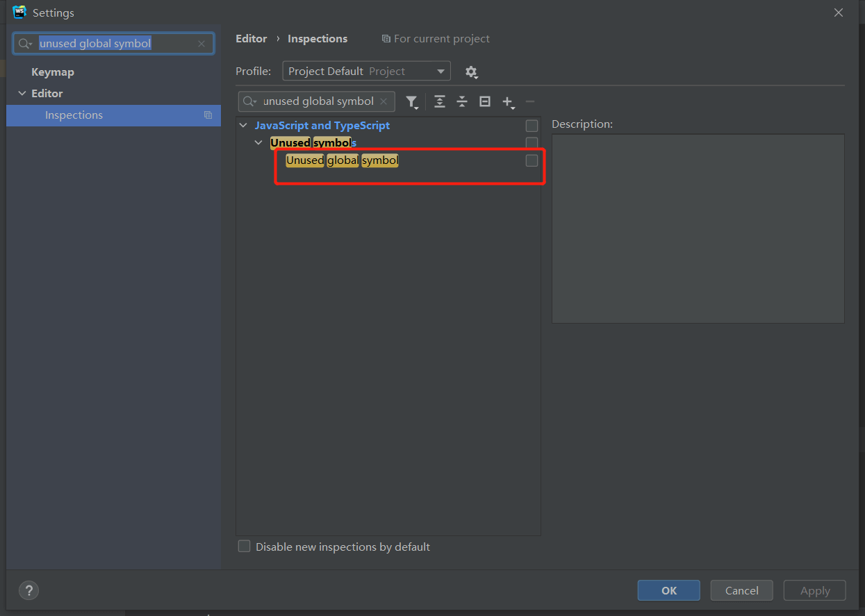Collapse the Editor section in sidebar
Image resolution: width=865 pixels, height=616 pixels.
22,94
